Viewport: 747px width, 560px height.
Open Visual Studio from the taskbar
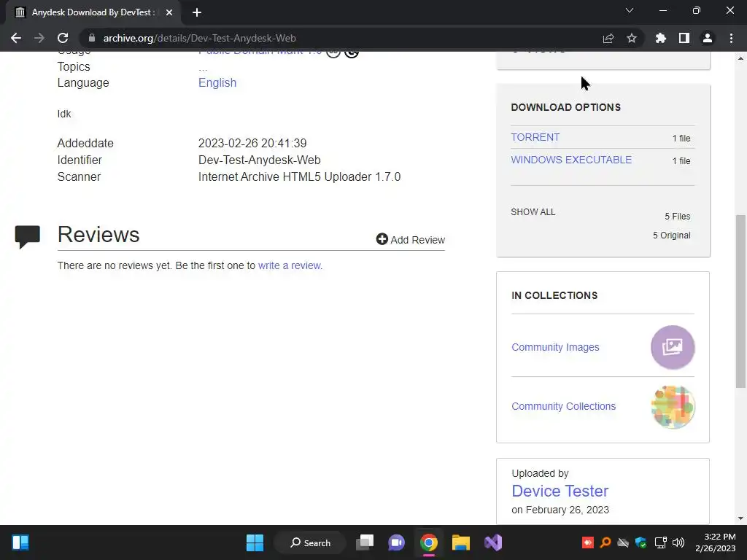click(x=493, y=542)
